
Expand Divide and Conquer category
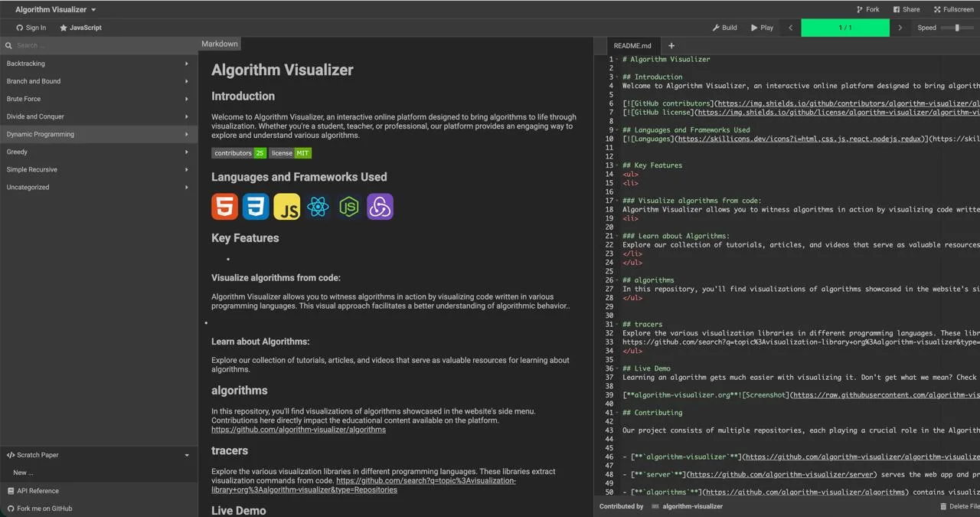(x=99, y=116)
